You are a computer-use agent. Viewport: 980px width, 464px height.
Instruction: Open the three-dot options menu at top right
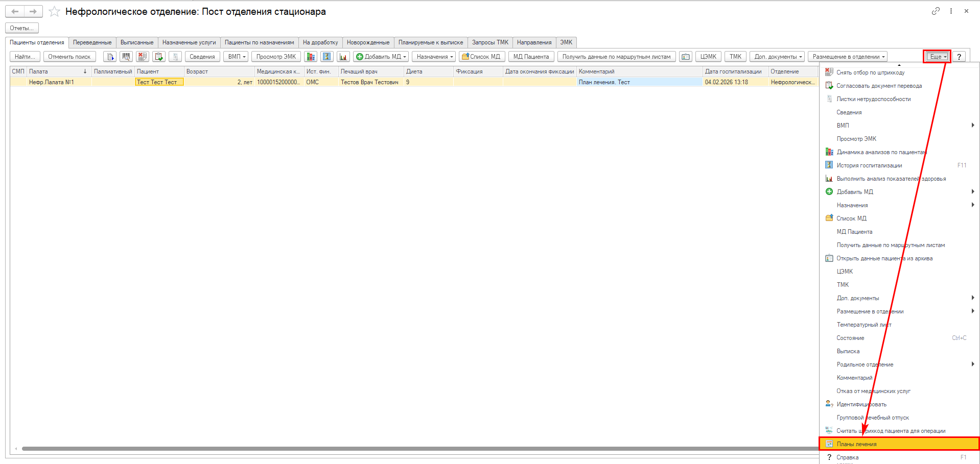point(951,11)
